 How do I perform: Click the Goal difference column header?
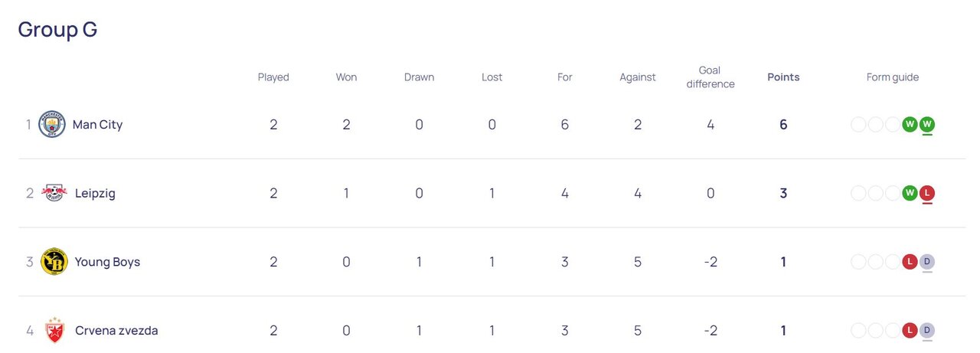pyautogui.click(x=710, y=77)
